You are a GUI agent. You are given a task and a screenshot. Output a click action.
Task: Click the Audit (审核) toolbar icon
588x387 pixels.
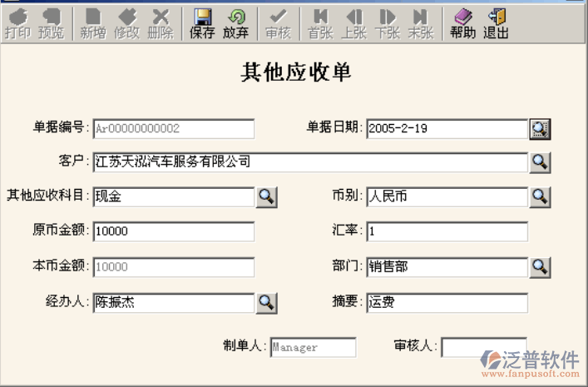point(278,24)
